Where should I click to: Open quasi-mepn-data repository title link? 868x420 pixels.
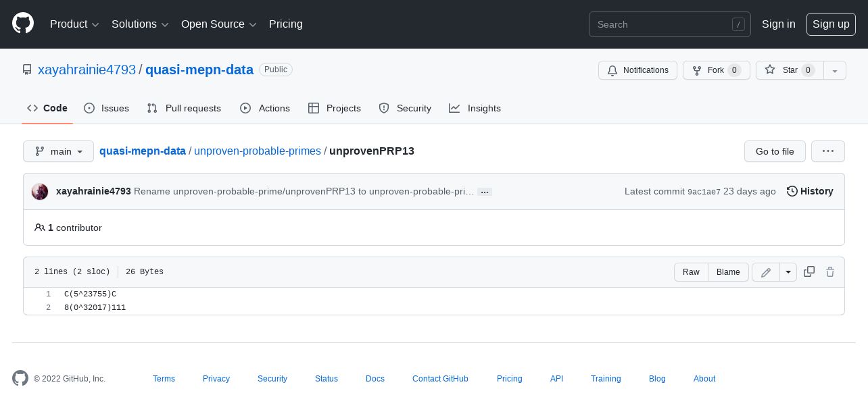pos(199,70)
